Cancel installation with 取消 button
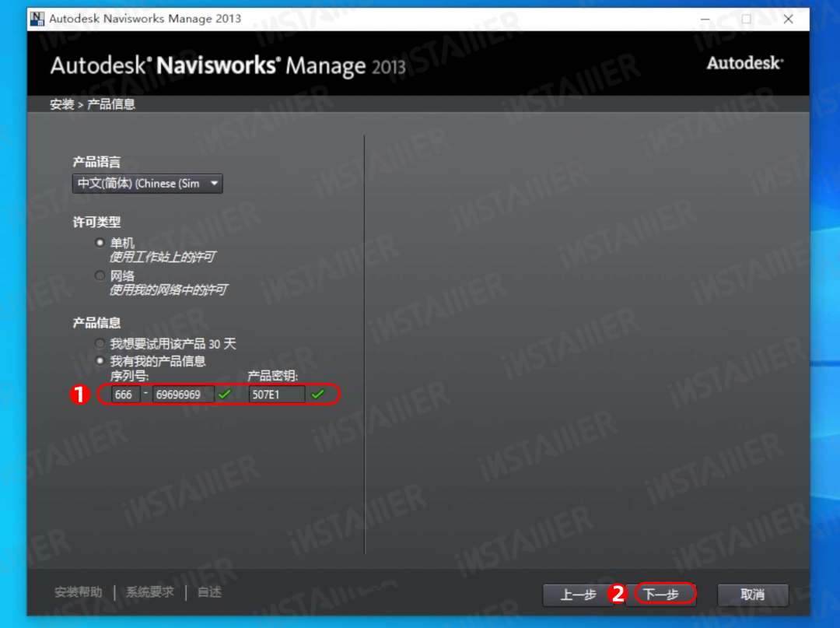This screenshot has width=840, height=628. 753,595
